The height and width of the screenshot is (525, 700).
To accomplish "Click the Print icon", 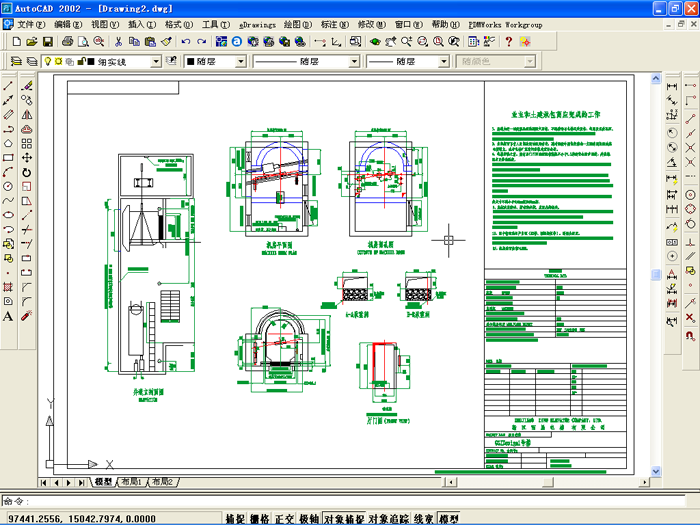I will 67,42.
